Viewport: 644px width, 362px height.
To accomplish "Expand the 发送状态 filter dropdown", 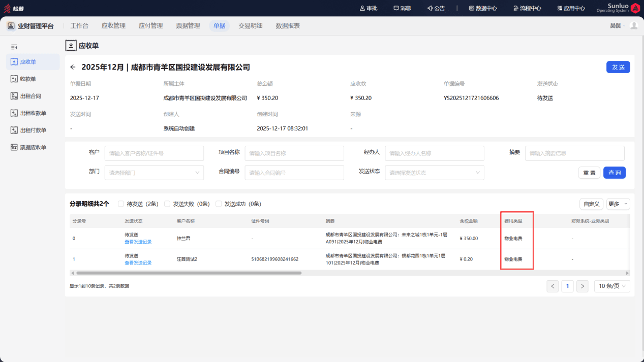I will coord(435,173).
